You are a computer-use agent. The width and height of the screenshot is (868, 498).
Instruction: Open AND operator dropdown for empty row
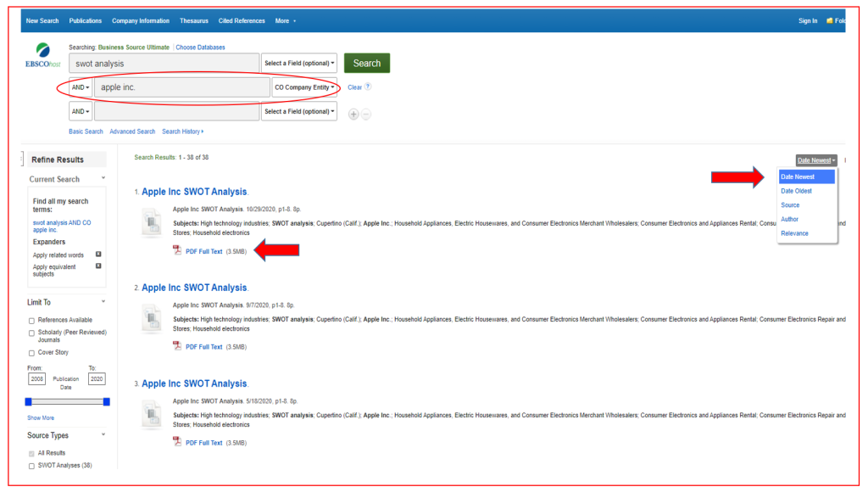81,111
